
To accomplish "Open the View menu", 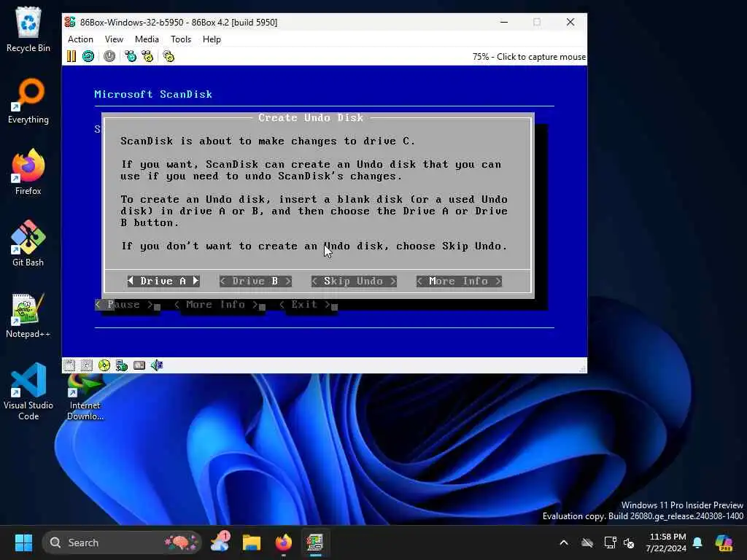I will point(114,39).
